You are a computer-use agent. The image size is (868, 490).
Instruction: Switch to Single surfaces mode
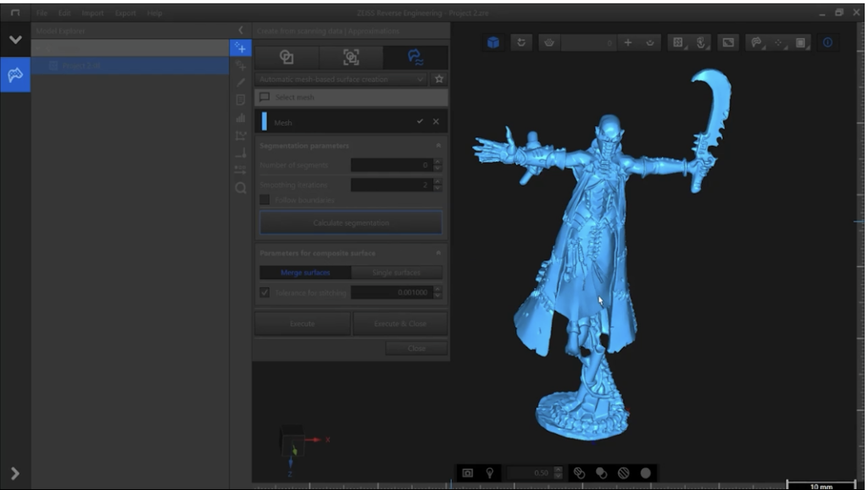pyautogui.click(x=396, y=273)
